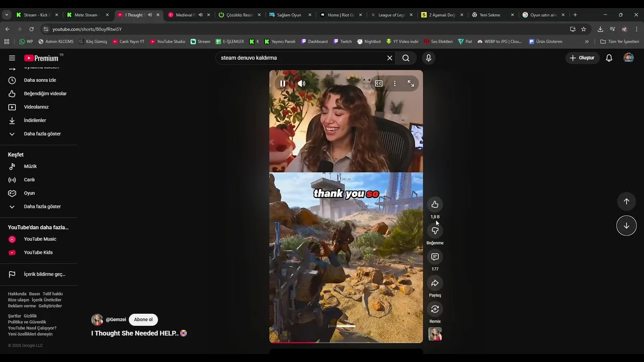
Task: Dislike the Short (Beğenme)
Action: click(435, 230)
